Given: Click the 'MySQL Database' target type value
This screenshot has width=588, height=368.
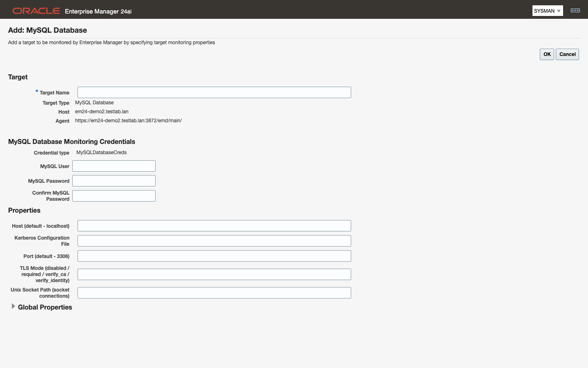Looking at the screenshot, I should tap(94, 103).
